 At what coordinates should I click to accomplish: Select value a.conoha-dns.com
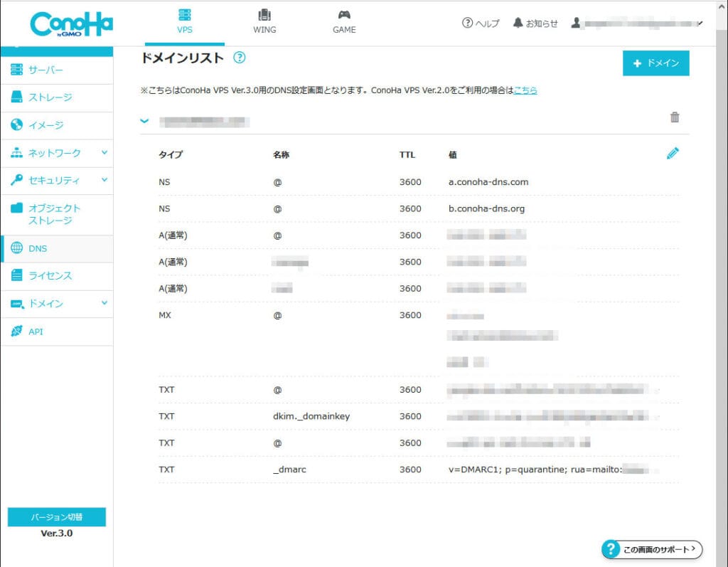pos(488,182)
